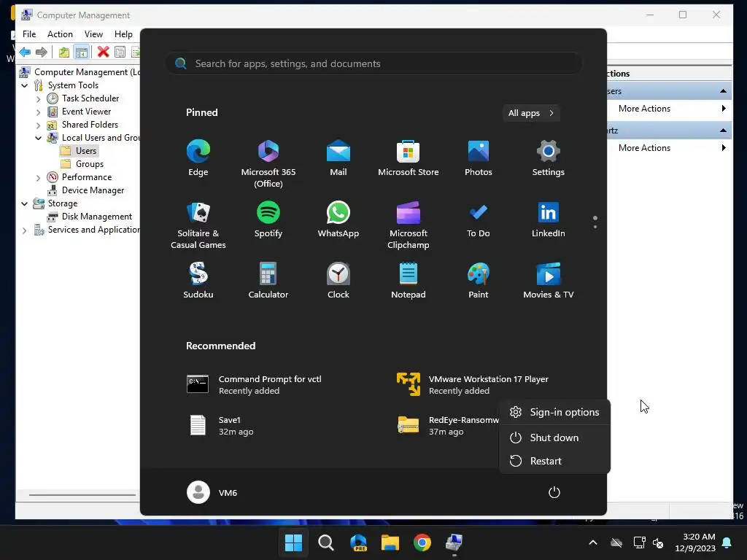This screenshot has width=747, height=560.
Task: Choose Restart from the power menu
Action: [x=554, y=461]
